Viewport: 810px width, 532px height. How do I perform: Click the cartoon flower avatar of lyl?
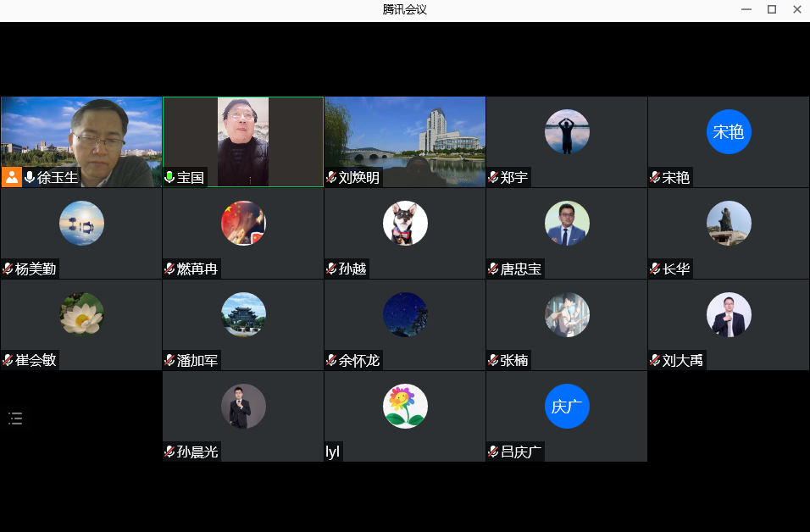click(405, 407)
